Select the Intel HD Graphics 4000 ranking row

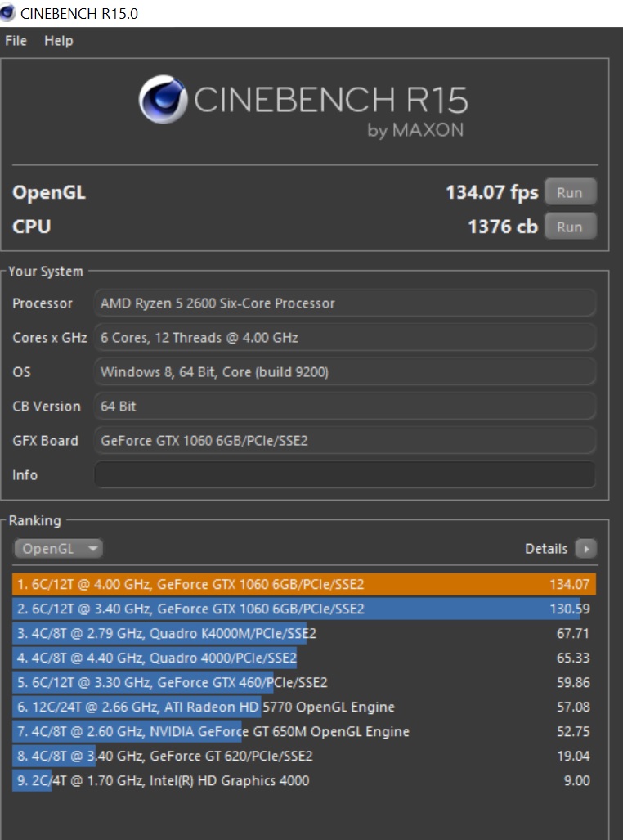[303, 780]
